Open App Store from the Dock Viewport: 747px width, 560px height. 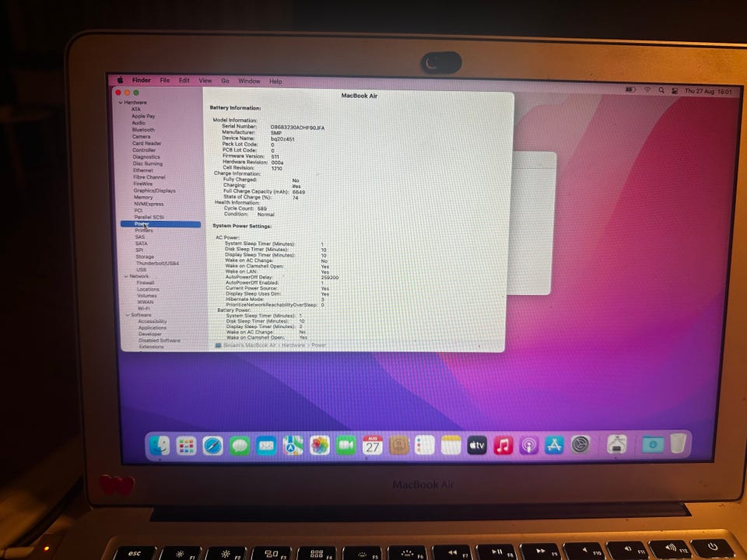click(x=555, y=445)
